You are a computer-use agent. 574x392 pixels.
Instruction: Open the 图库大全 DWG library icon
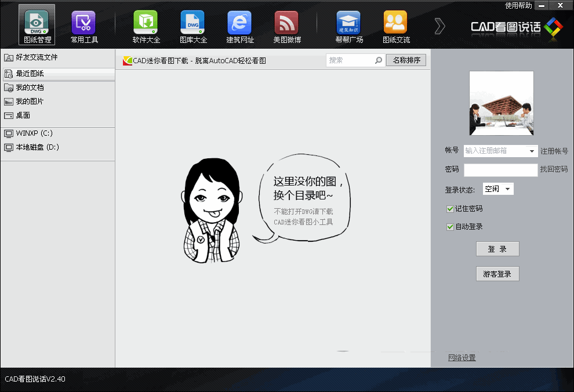tap(192, 23)
